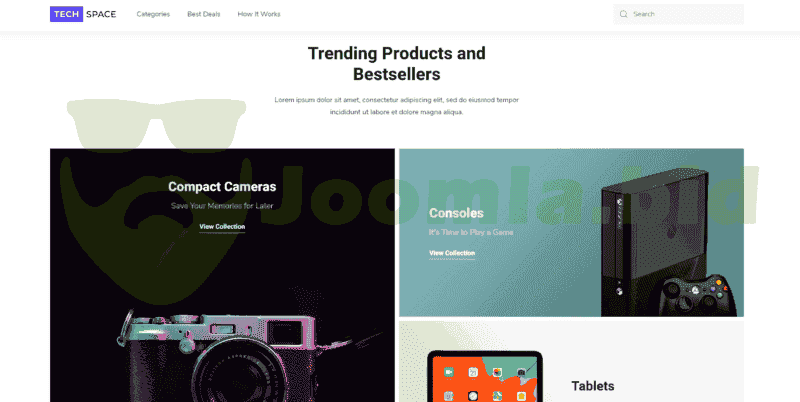
Task: View Collection under Compact Cameras
Action: [222, 227]
